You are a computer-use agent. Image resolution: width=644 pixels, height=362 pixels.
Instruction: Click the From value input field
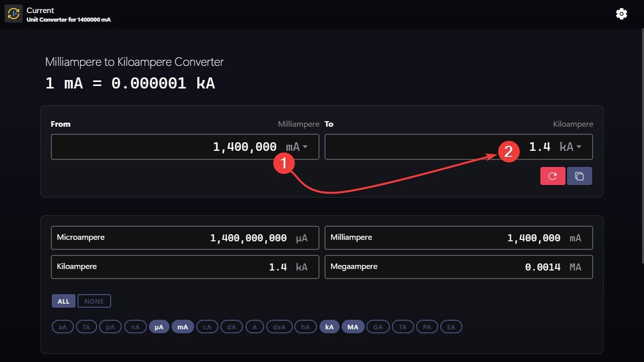(166, 147)
